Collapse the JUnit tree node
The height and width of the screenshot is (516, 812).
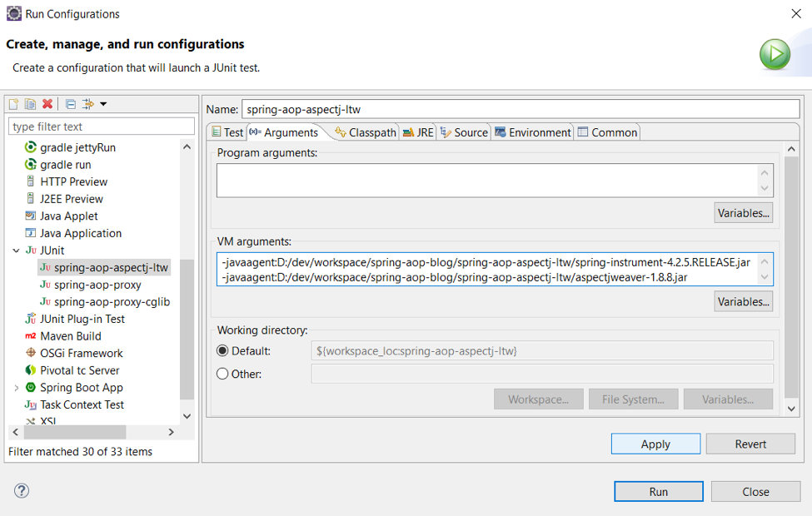[16, 251]
